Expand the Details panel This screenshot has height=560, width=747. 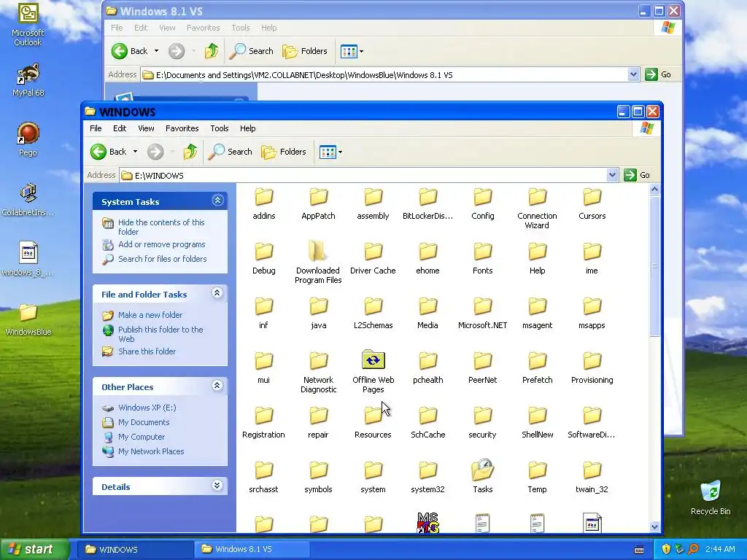click(217, 485)
